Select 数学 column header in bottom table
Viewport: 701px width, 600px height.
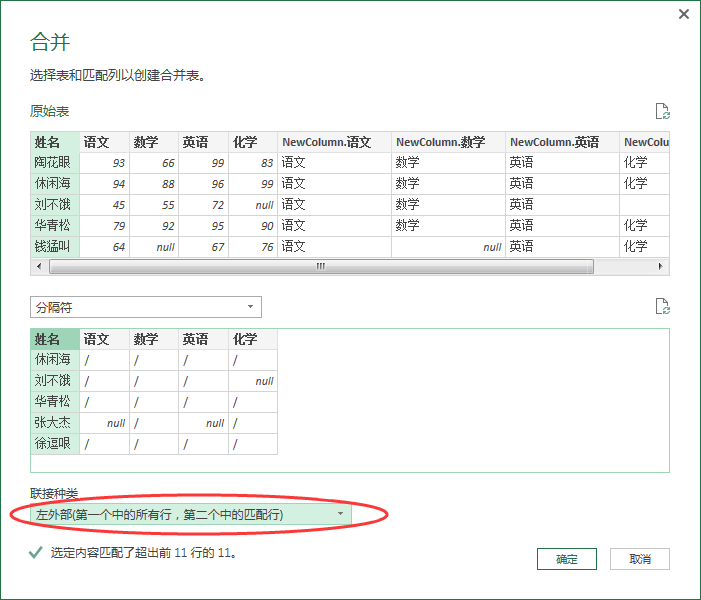pyautogui.click(x=154, y=339)
